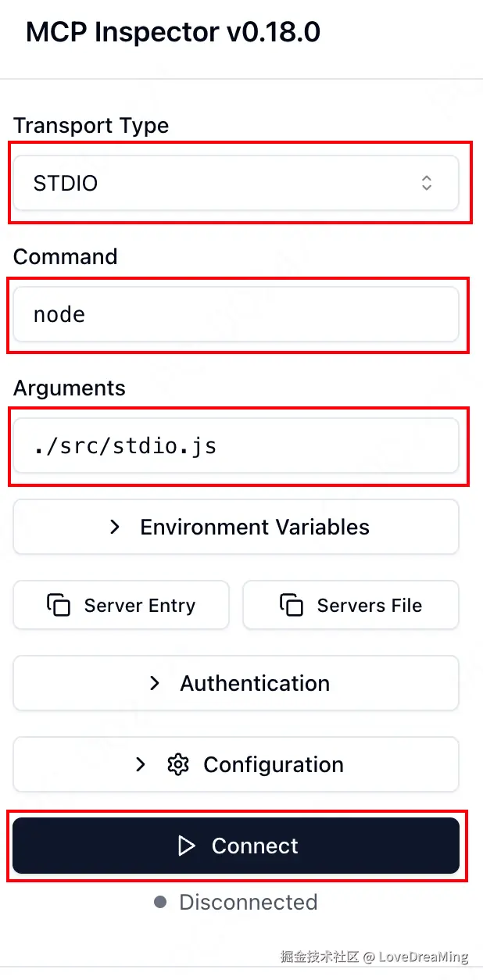Image resolution: width=483 pixels, height=980 pixels.
Task: Open the Transport Type STDIO dropdown
Action: pos(234,183)
